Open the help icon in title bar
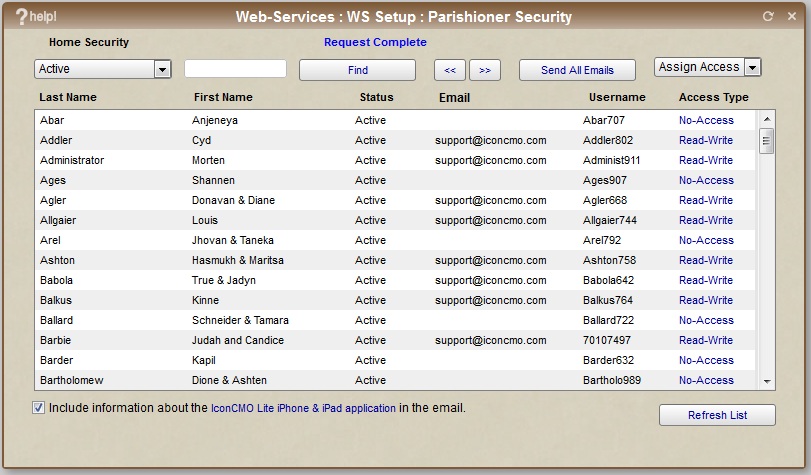 (36, 17)
